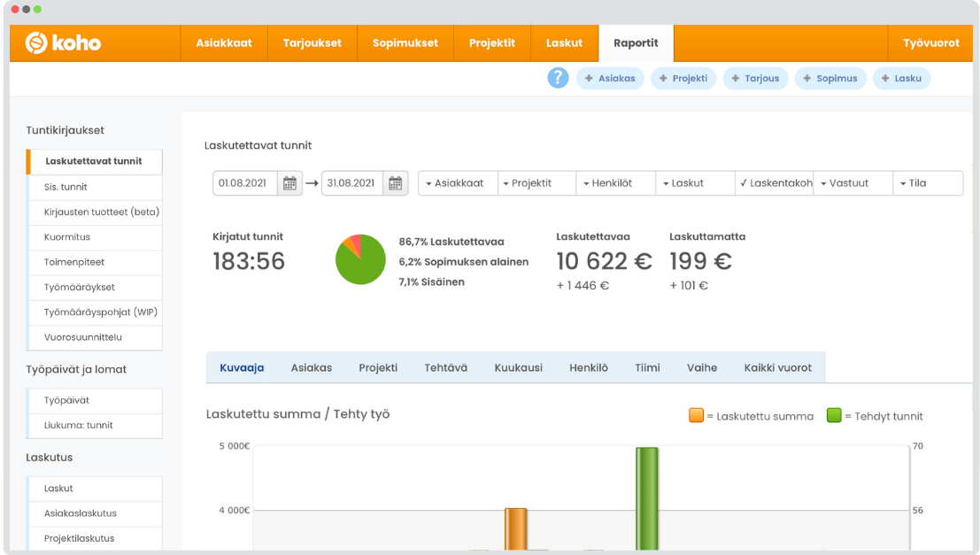980x555 pixels.
Task: Click the 199 € unbilled amount
Action: 700,261
